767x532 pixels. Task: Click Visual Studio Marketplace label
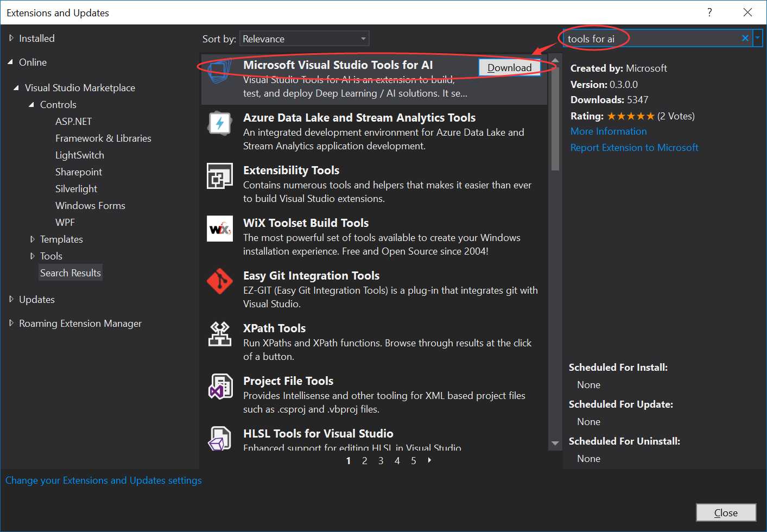(80, 87)
